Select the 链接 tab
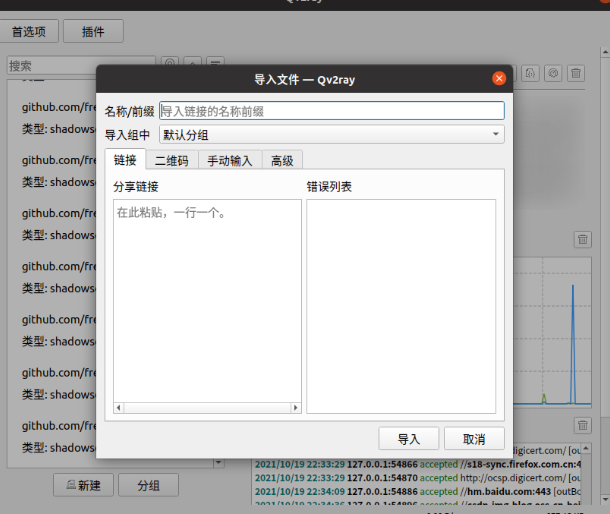610x514 pixels. tap(125, 160)
